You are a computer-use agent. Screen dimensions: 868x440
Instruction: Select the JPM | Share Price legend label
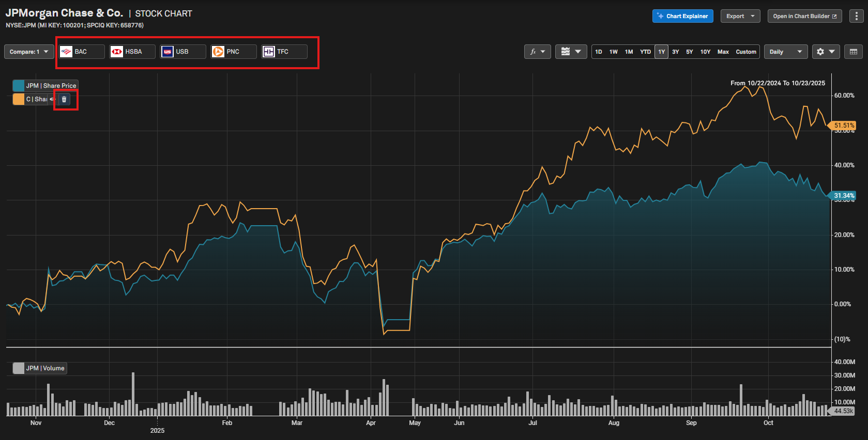51,86
